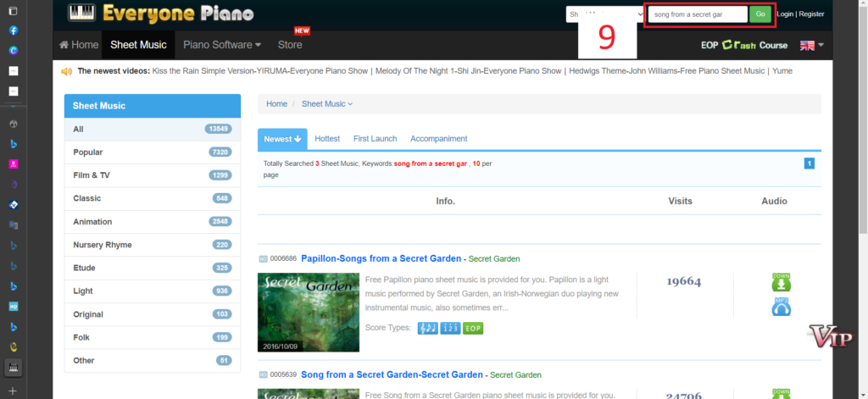Viewport: 868px width, 399px height.
Task: Select the Other category
Action: tap(153, 360)
